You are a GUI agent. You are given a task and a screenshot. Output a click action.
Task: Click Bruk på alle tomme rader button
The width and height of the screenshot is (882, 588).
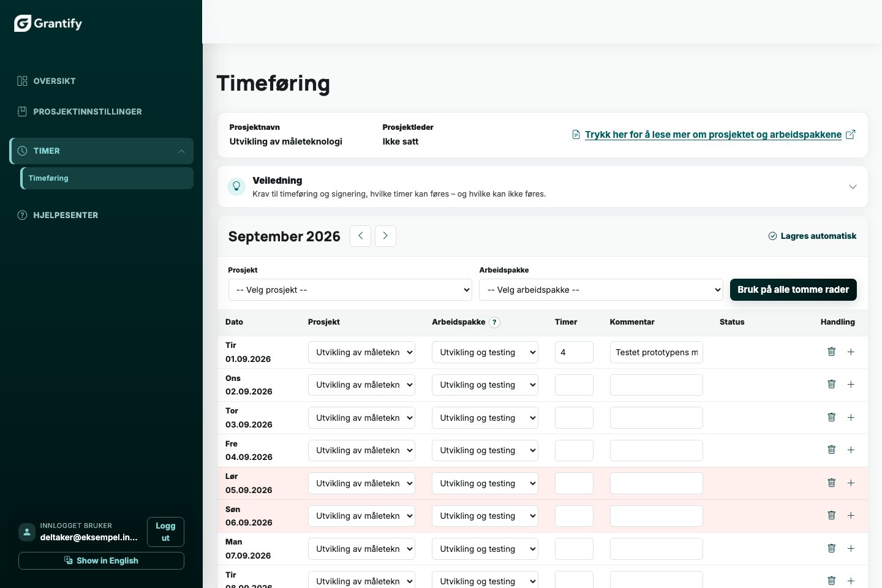(793, 290)
